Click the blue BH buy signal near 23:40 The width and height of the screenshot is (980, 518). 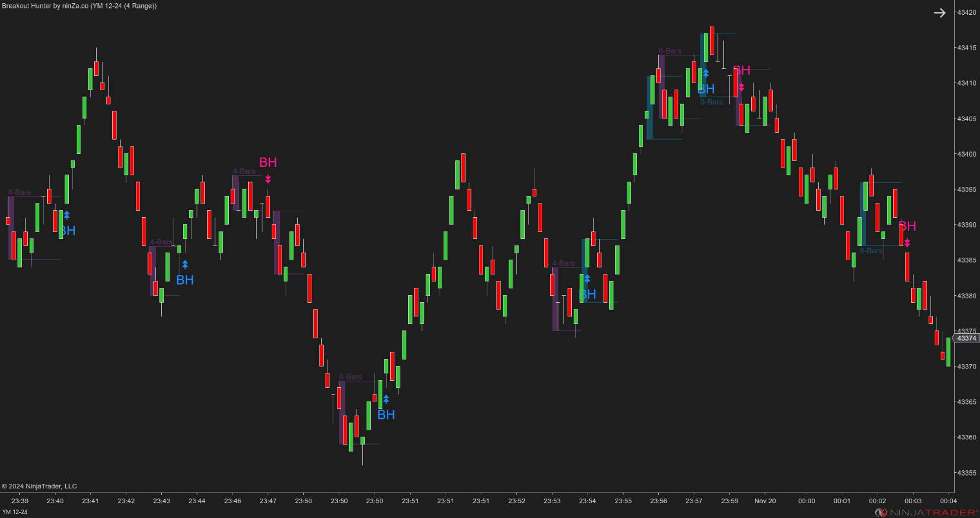(66, 231)
